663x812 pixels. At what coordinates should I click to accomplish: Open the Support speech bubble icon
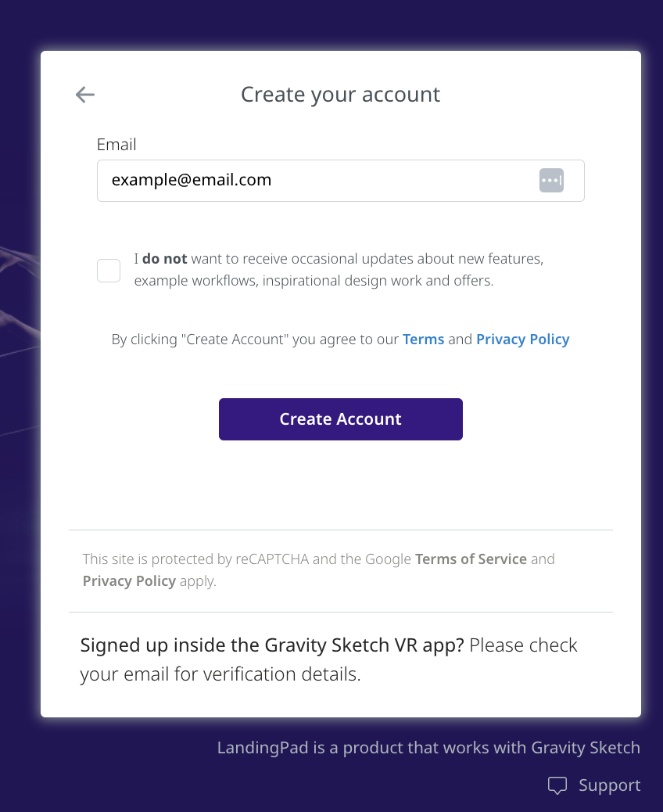557,785
